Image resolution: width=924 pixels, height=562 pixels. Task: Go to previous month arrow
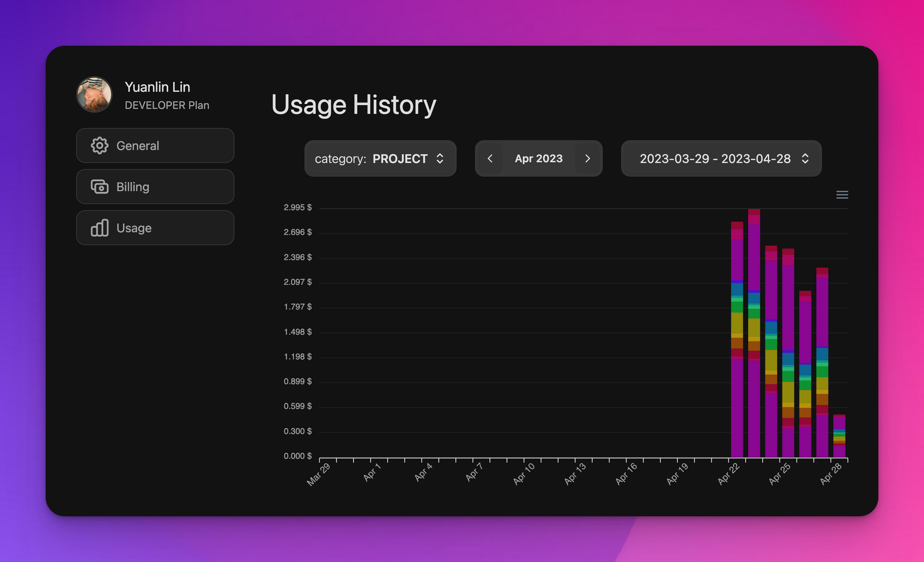[490, 159]
